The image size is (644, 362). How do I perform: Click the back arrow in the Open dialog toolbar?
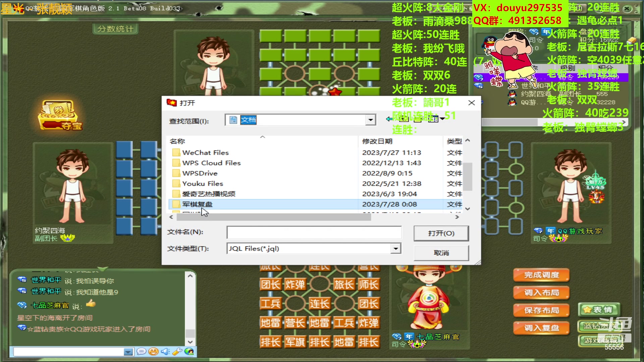pos(389,119)
